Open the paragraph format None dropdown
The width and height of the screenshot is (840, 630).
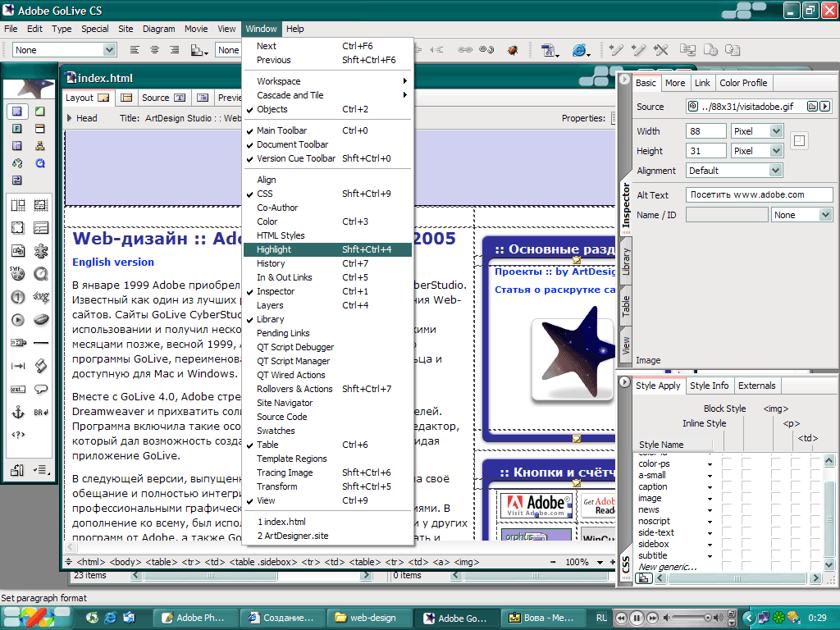point(64,50)
